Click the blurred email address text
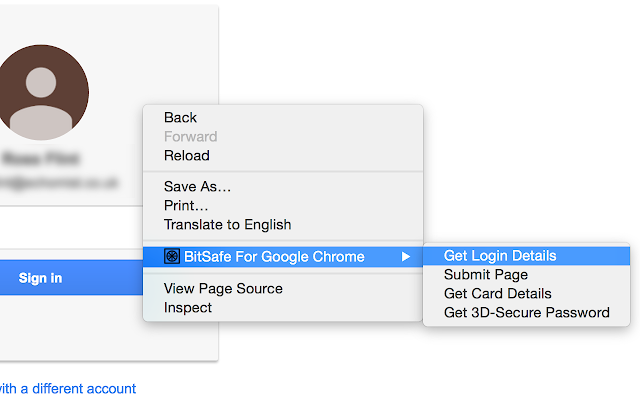The width and height of the screenshot is (640, 400). point(58,183)
